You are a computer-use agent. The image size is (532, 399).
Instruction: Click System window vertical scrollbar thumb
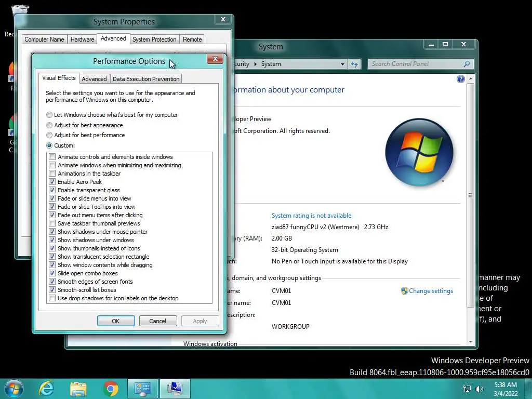point(470,195)
